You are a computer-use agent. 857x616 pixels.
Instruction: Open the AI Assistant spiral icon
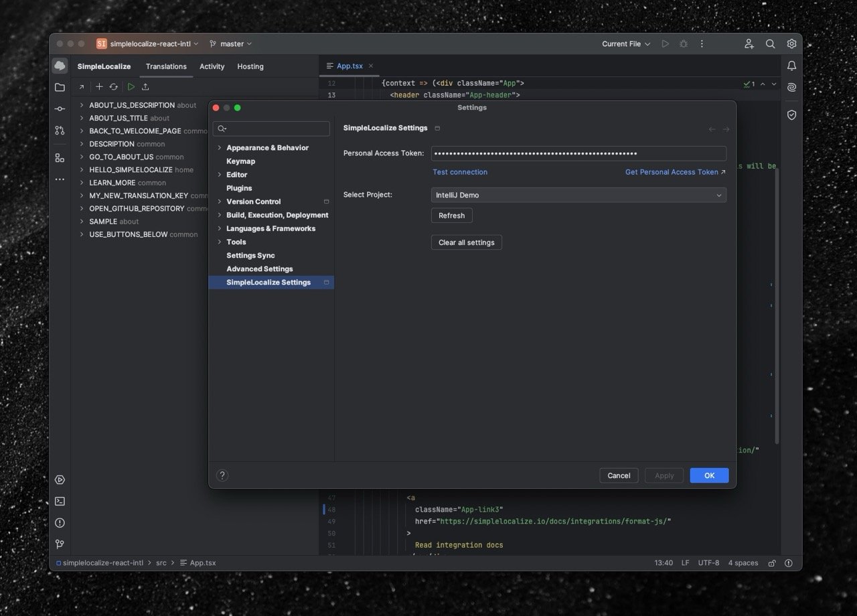[791, 87]
